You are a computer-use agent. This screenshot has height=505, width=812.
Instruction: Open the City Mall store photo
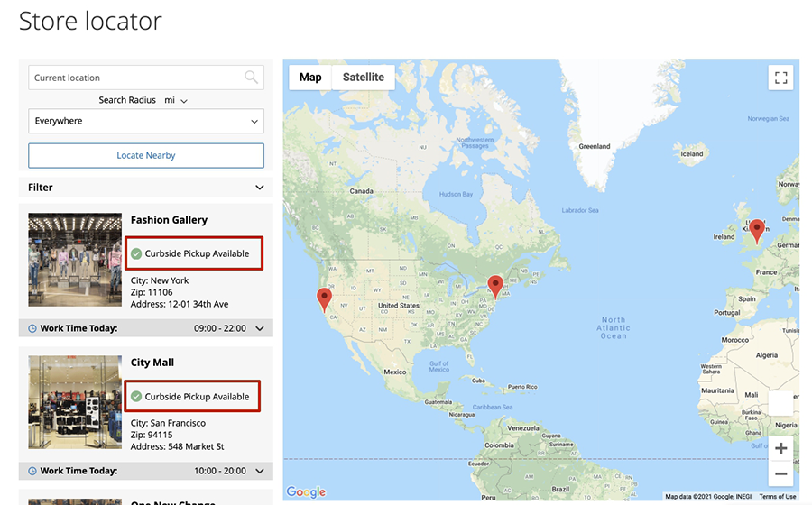[x=75, y=402]
